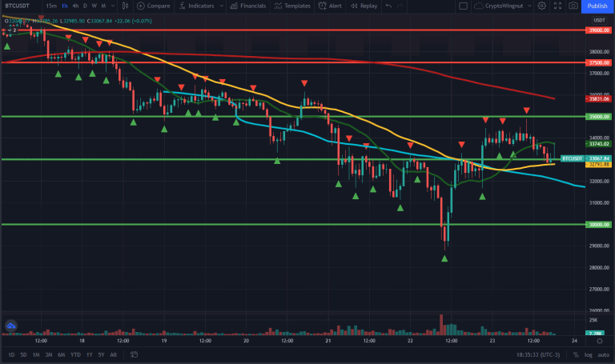
Task: Select the 6M date range
Action: (61, 354)
